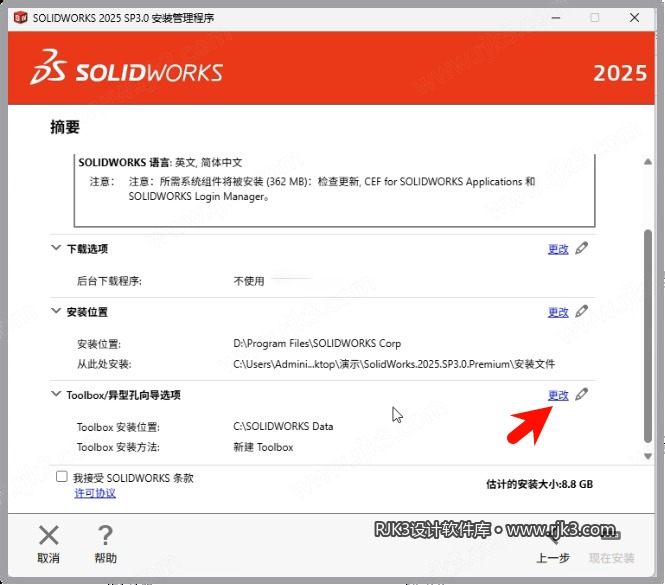Open 帮助 via the question mark icon

coord(105,535)
